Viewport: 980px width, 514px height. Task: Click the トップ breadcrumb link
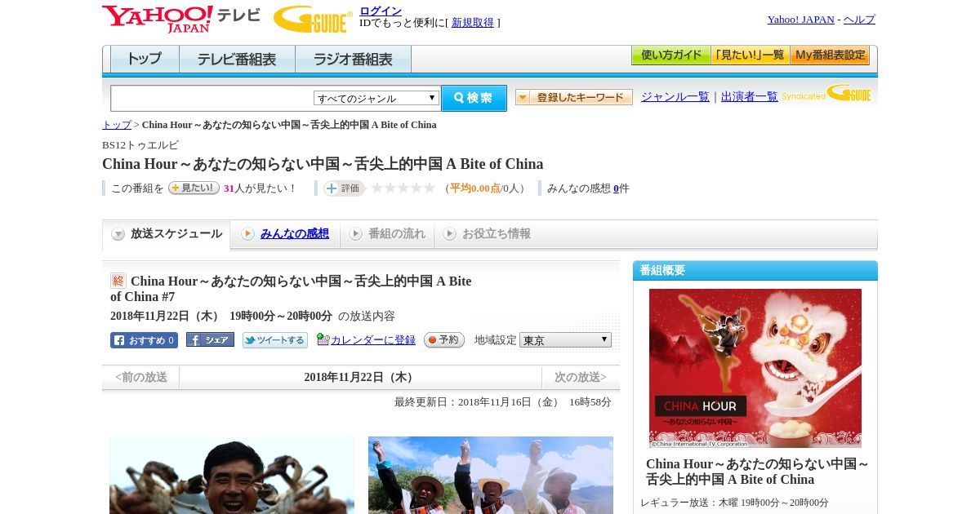[x=117, y=125]
